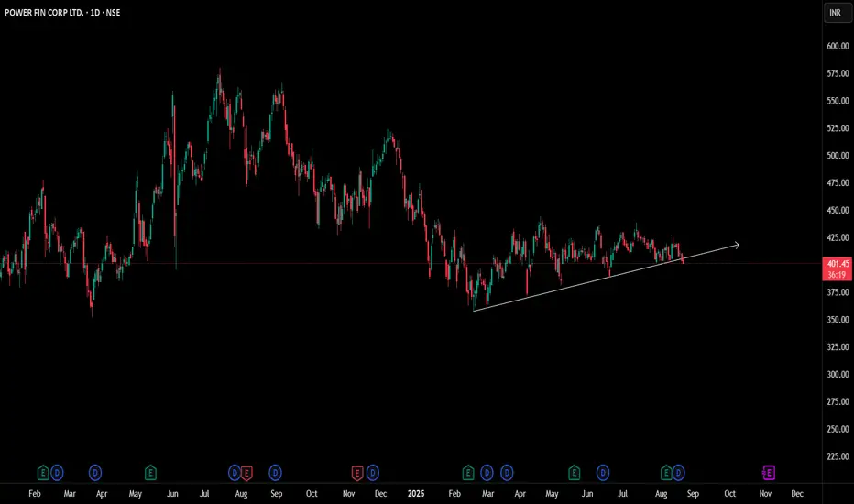854x504 pixels.
Task: Open the dividend marker just before Aug 2024
Action: point(235,473)
